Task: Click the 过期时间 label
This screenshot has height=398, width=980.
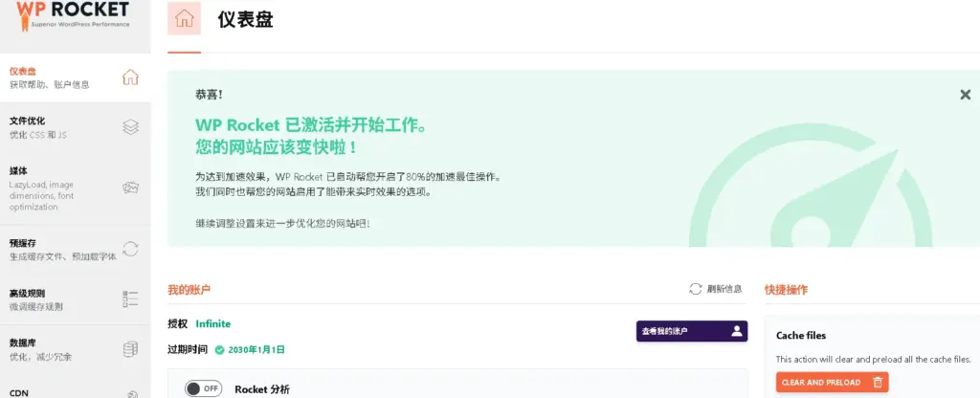Action: (187, 350)
